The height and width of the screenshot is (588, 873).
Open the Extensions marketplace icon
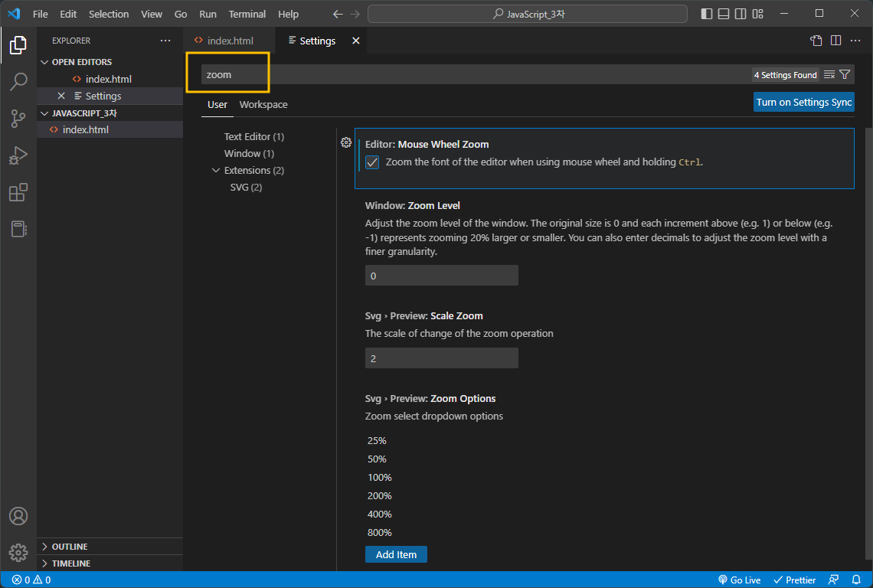[18, 192]
